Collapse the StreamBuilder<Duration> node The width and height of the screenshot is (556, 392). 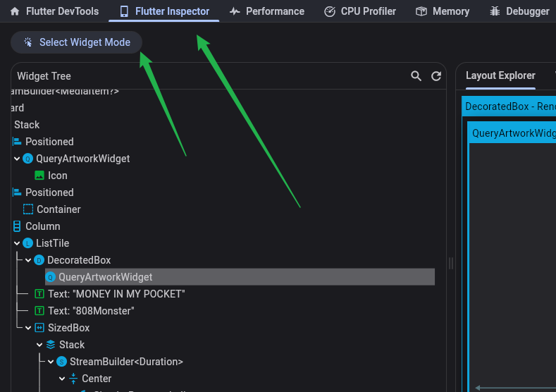click(x=51, y=362)
